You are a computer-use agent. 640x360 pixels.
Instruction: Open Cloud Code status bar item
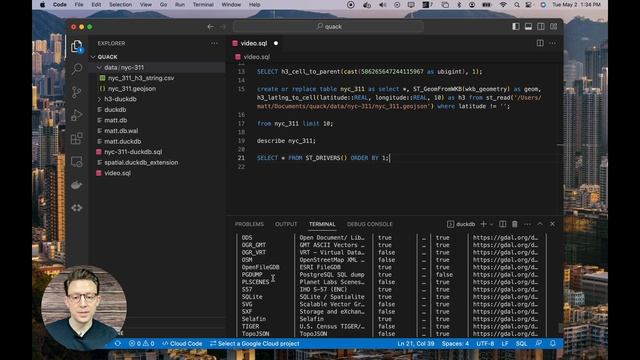click(x=182, y=344)
